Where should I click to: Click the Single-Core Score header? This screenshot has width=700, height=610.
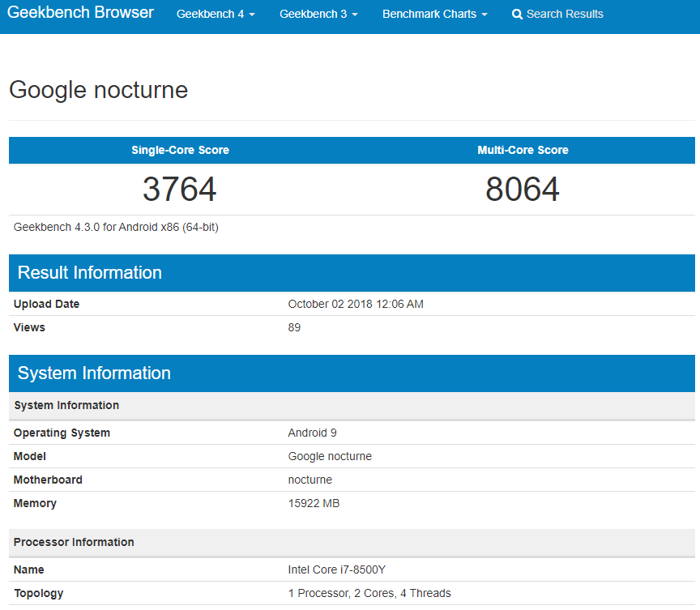[x=181, y=150]
